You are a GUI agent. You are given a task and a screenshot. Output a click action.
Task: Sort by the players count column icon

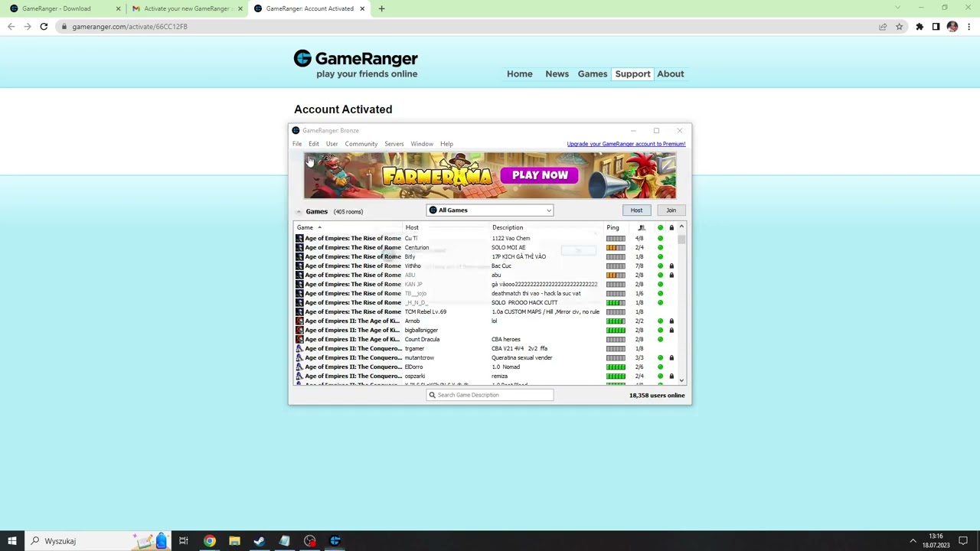click(x=642, y=227)
